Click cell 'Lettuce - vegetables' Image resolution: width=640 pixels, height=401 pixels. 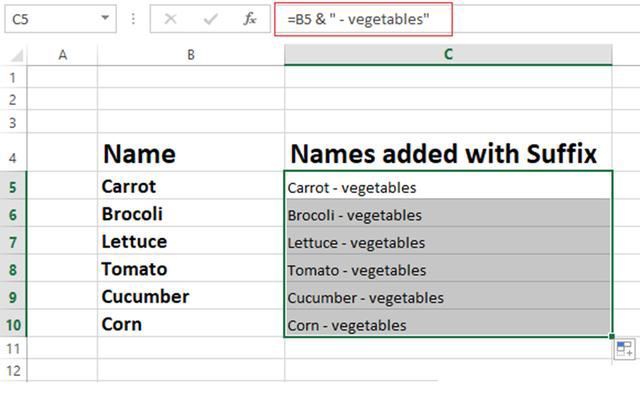point(448,241)
